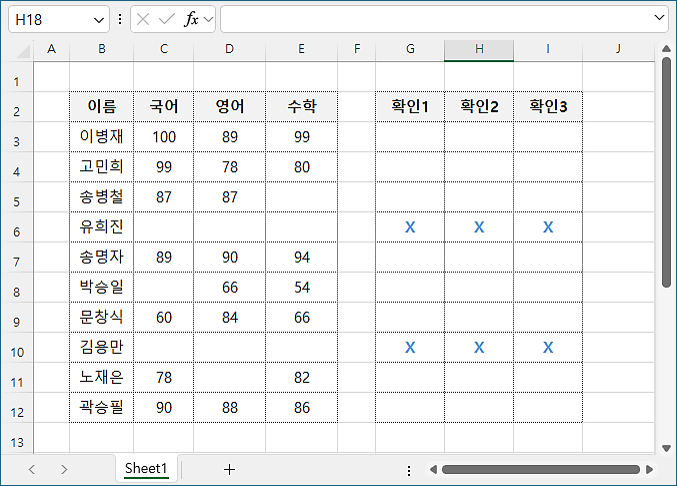Click the Insert Function fx icon
677x486 pixels.
coord(190,19)
